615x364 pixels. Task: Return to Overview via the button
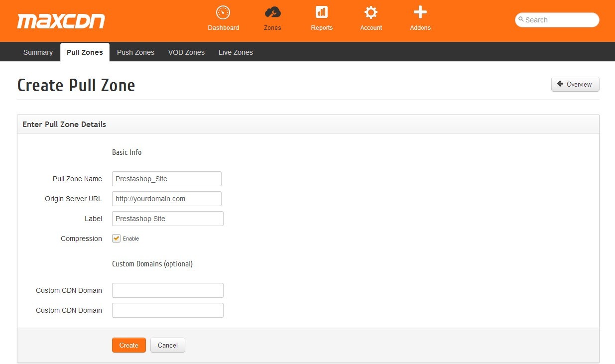coord(575,84)
